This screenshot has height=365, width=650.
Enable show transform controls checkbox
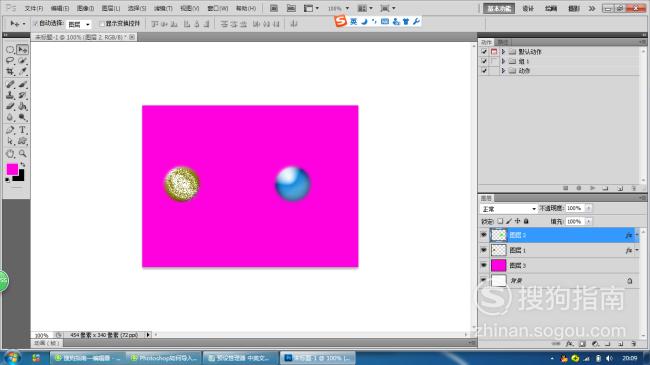click(102, 24)
